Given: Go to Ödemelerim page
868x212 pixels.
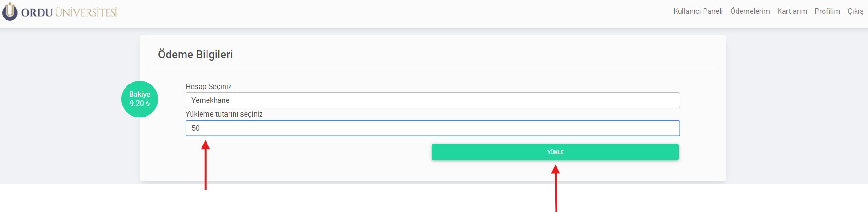Looking at the screenshot, I should [x=750, y=11].
